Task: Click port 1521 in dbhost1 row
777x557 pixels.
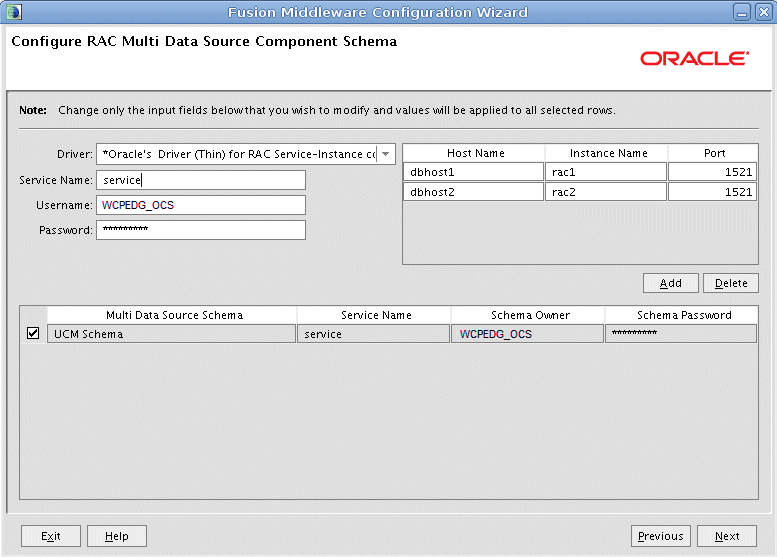Action: tap(713, 172)
